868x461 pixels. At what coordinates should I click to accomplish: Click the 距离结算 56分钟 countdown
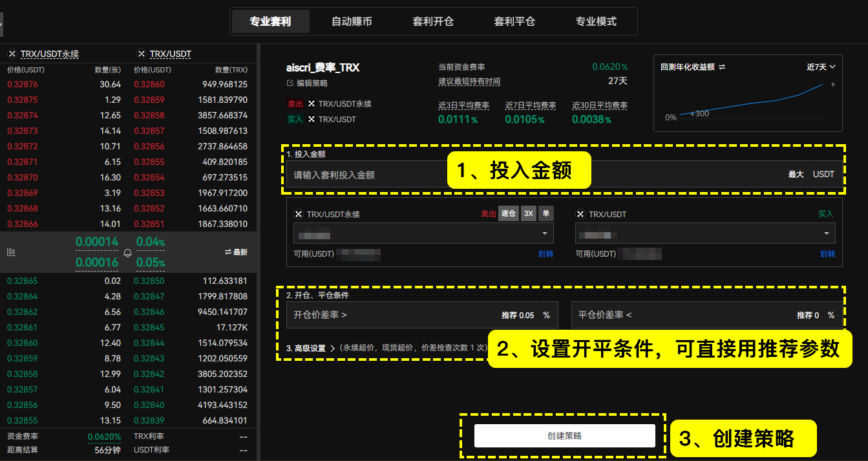point(108,450)
